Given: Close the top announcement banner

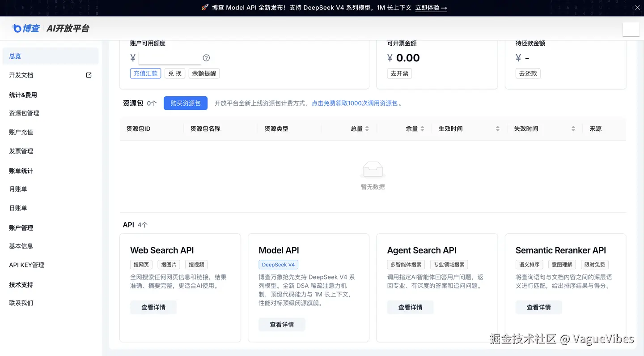Looking at the screenshot, I should 637,8.
